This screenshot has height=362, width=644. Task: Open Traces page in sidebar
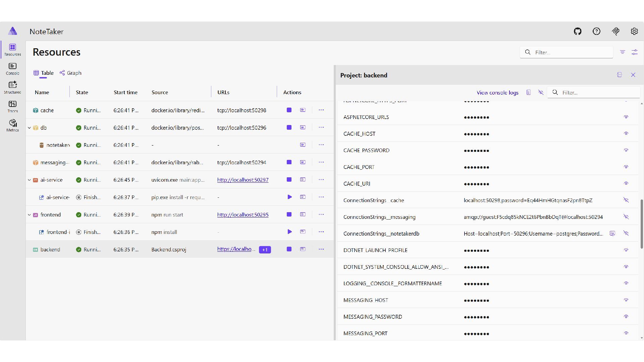tap(12, 107)
